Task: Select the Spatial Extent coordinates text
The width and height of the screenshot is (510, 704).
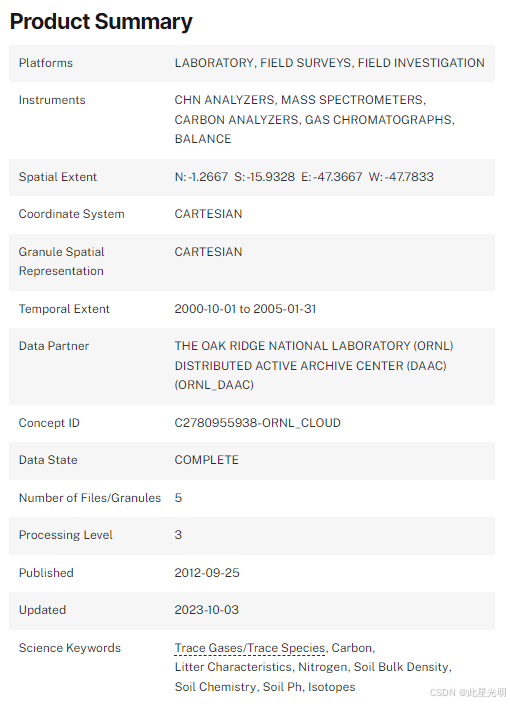Action: (x=304, y=177)
